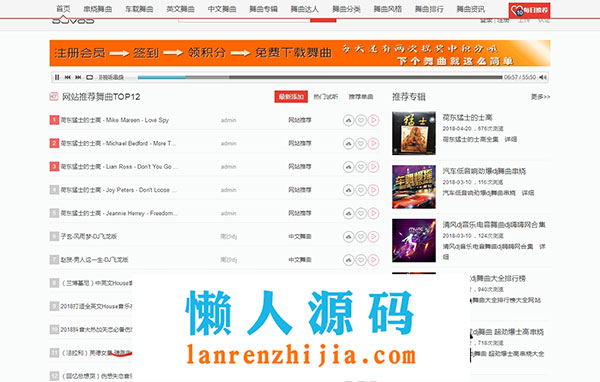Seek along the player progress bar
Viewport: 600px width, 382px height.
pyautogui.click(x=320, y=77)
